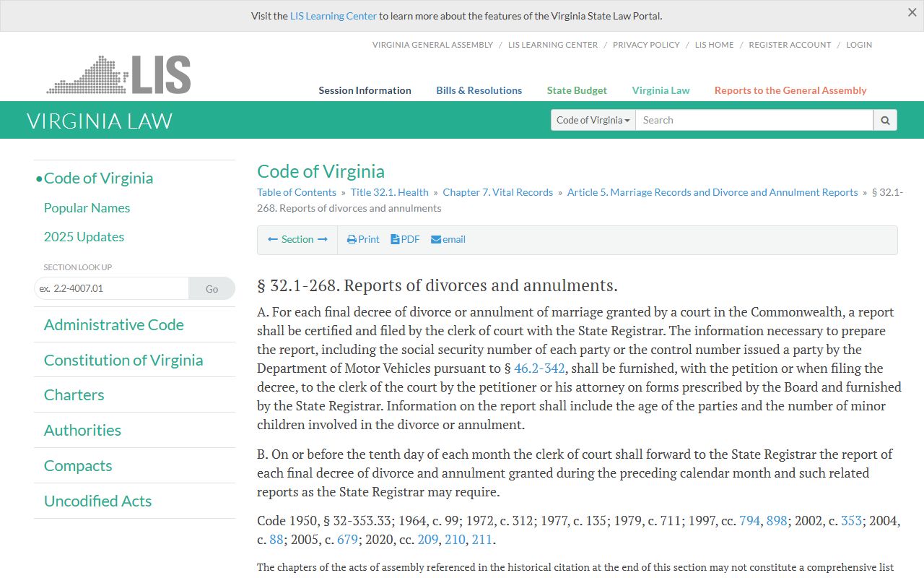Open the Privacy Policy link
The width and height of the screenshot is (924, 578).
(646, 45)
